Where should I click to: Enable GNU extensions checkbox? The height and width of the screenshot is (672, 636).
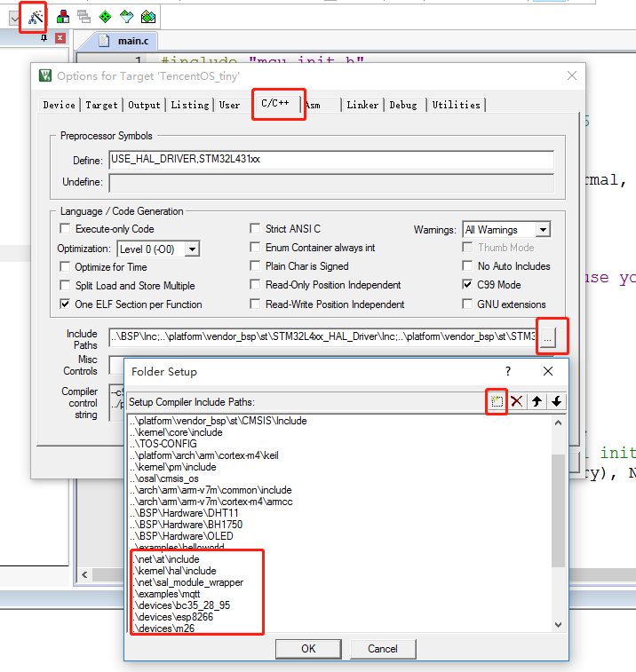[467, 304]
